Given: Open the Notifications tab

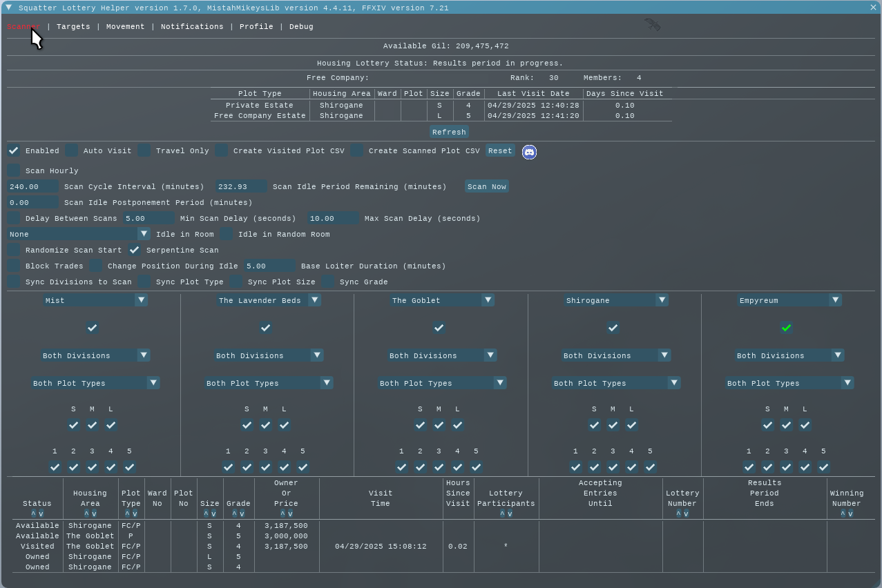Looking at the screenshot, I should click(x=192, y=27).
